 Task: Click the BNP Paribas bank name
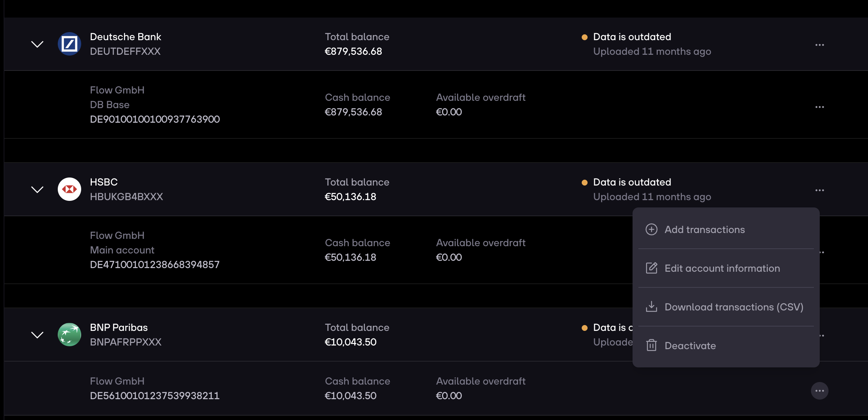[x=119, y=327]
